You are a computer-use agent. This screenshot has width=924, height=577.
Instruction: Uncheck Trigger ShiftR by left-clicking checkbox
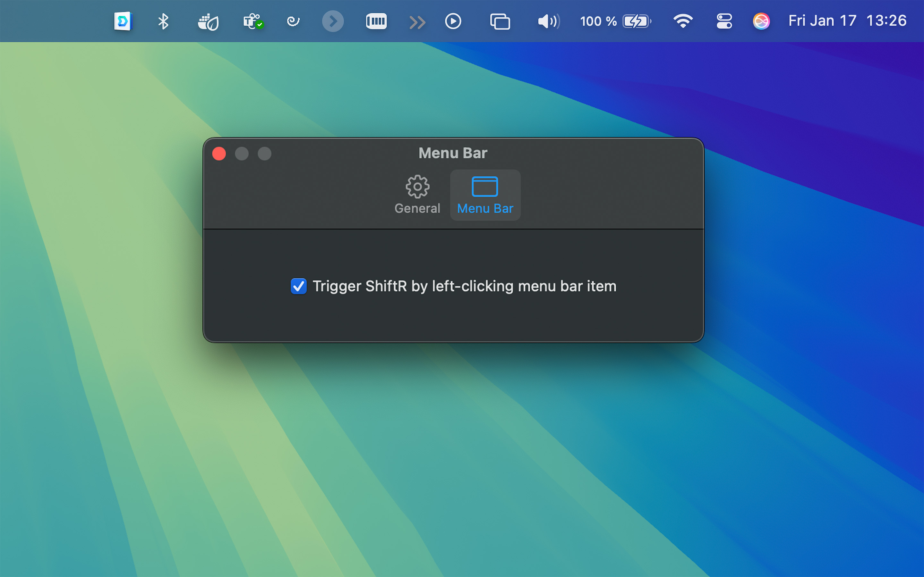tap(298, 286)
